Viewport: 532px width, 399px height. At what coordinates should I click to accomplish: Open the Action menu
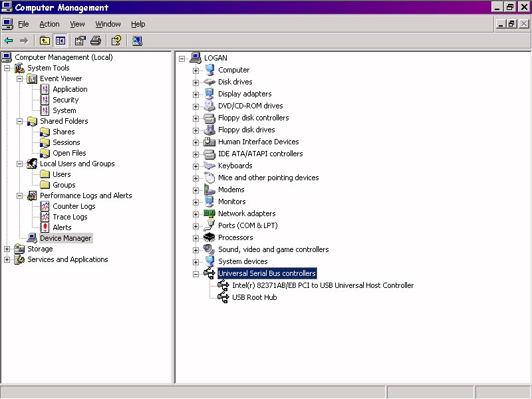(x=49, y=24)
